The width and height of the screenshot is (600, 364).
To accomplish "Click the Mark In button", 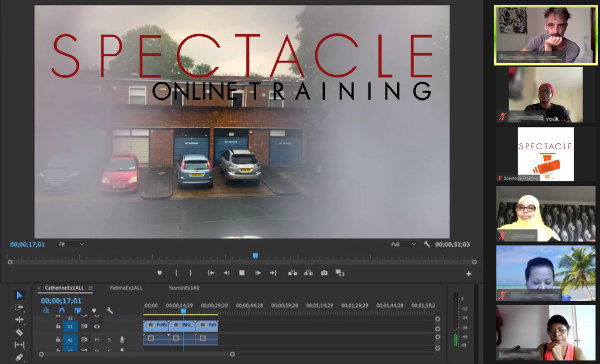I will coord(176,273).
